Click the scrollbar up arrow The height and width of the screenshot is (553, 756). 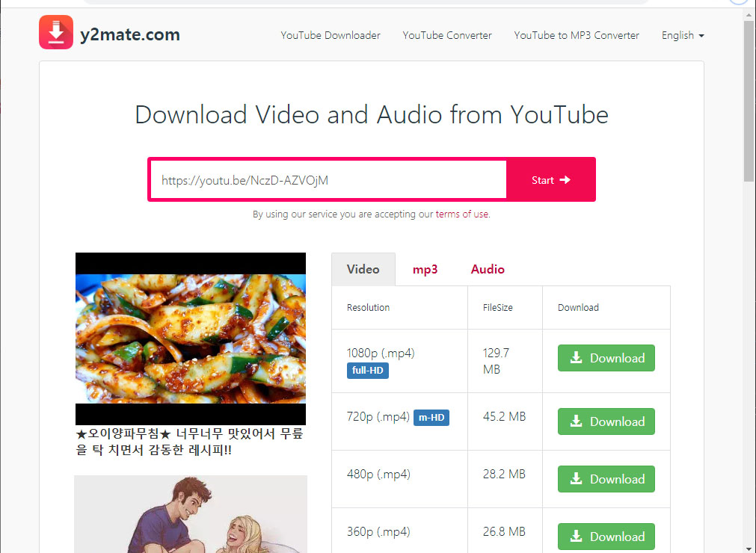pos(749,15)
